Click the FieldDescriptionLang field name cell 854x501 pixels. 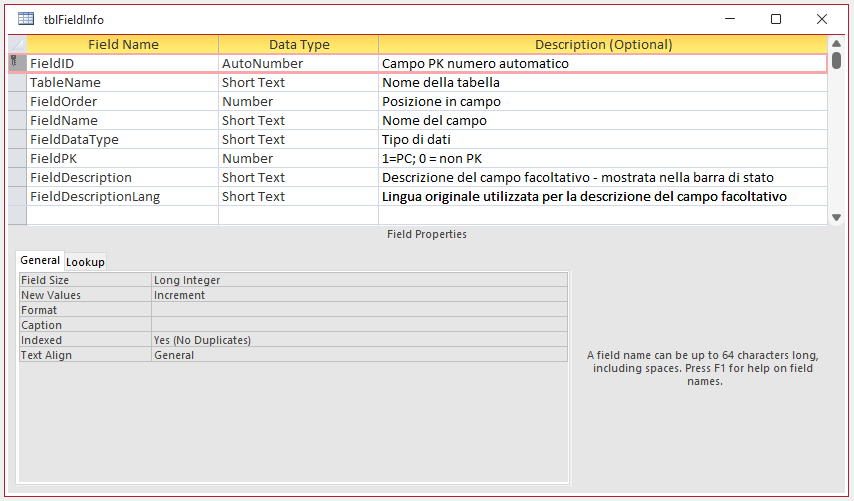(x=123, y=197)
